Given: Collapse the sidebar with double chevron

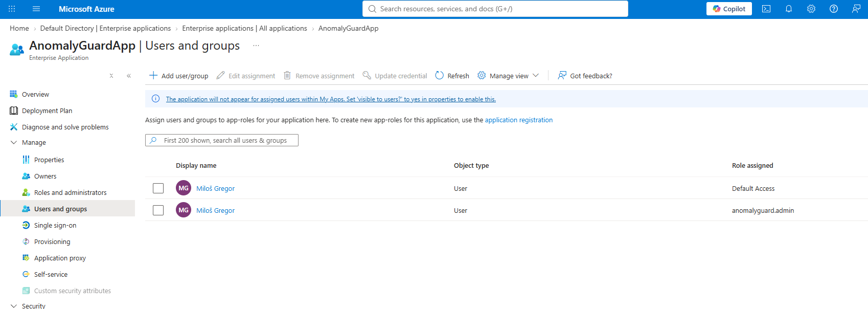Looking at the screenshot, I should click(x=129, y=76).
